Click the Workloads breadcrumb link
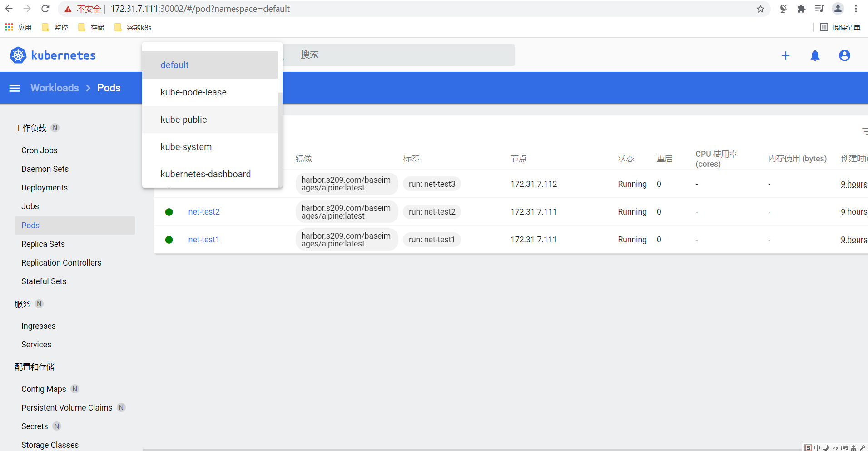 click(55, 88)
